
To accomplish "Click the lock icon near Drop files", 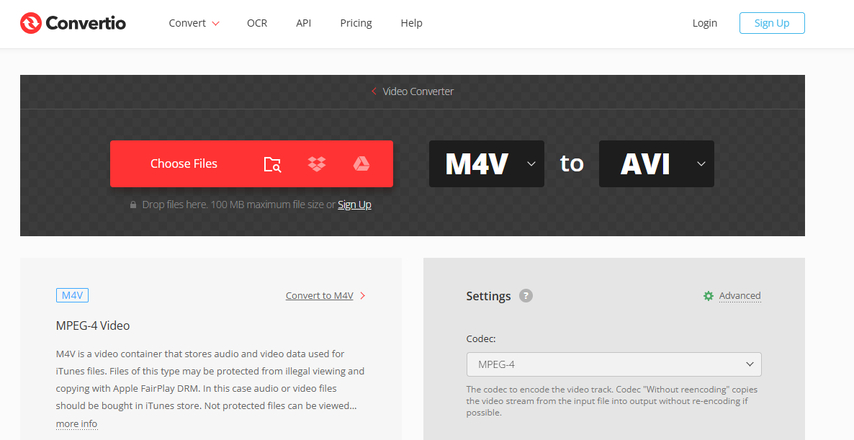I will tap(133, 205).
